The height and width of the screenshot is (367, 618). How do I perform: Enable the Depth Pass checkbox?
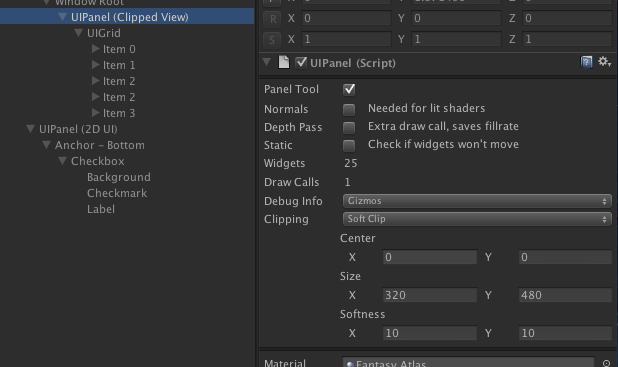pyautogui.click(x=349, y=127)
